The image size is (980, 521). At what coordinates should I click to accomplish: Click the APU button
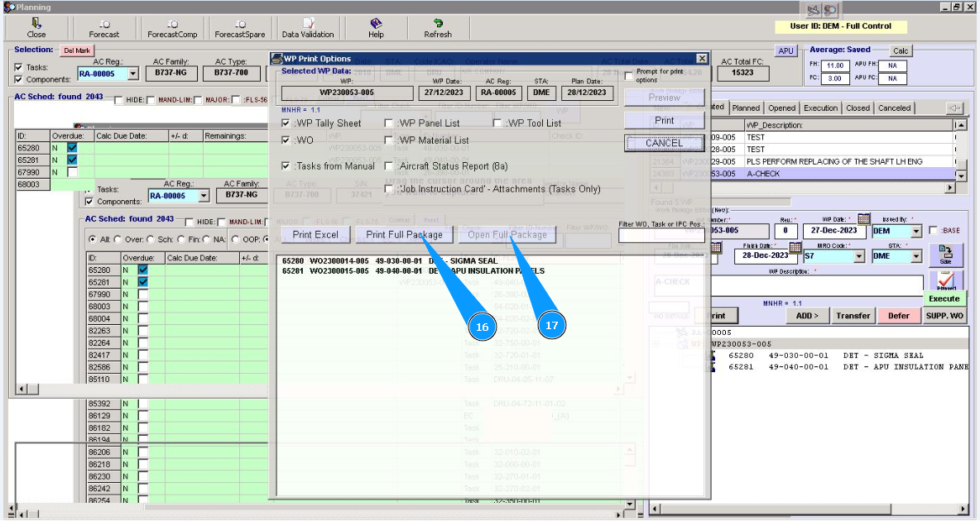[x=785, y=51]
